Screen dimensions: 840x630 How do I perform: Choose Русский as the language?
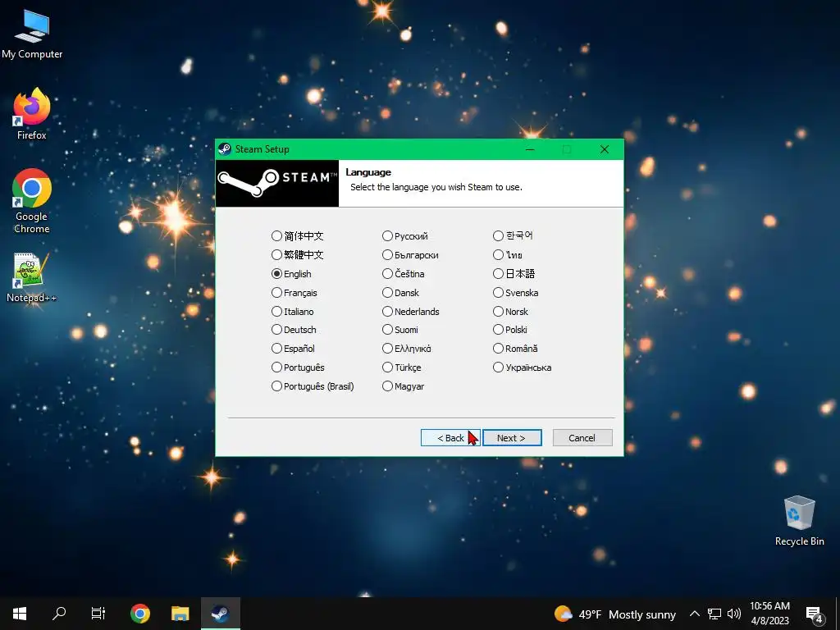(405, 235)
